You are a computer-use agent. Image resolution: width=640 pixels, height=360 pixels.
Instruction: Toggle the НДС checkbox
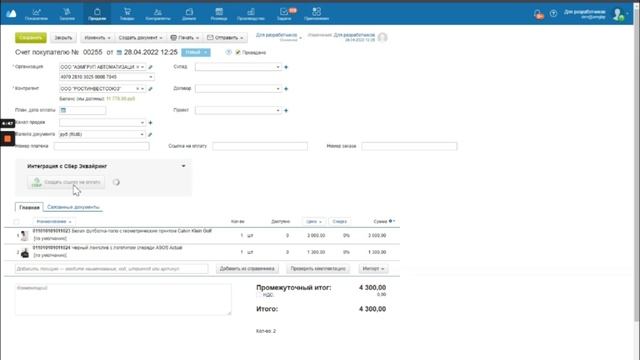click(259, 295)
